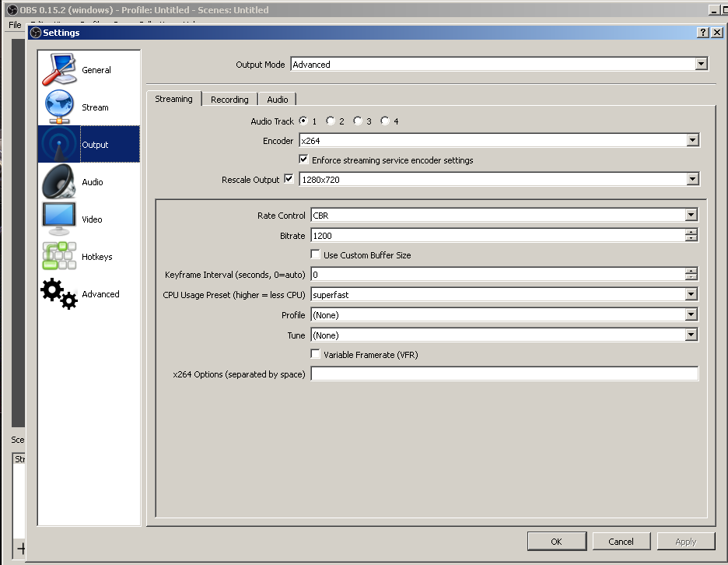Expand the Output Mode dropdown

tap(701, 65)
